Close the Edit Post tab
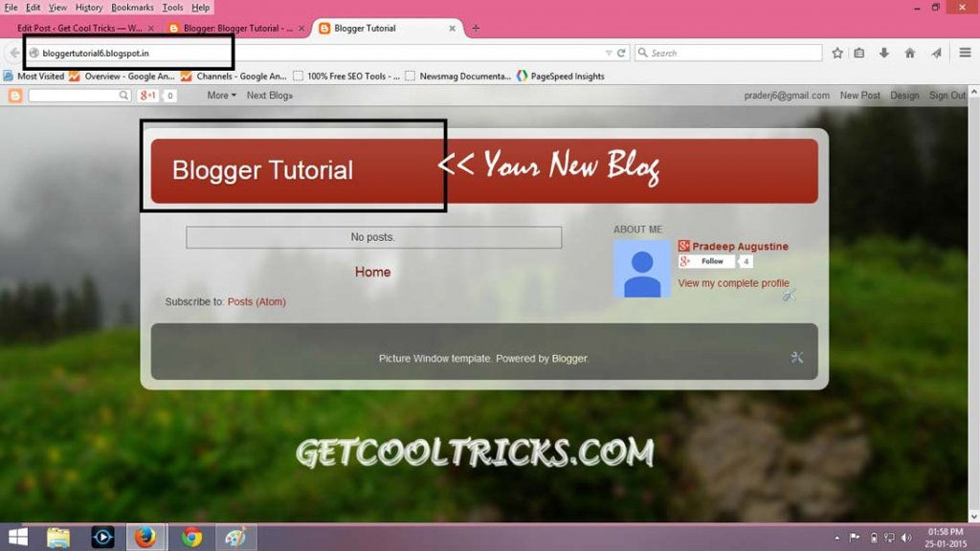980x551 pixels. (150, 28)
